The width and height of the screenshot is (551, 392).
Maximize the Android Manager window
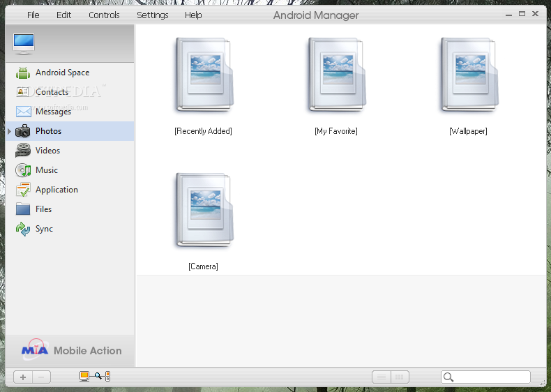(x=522, y=14)
